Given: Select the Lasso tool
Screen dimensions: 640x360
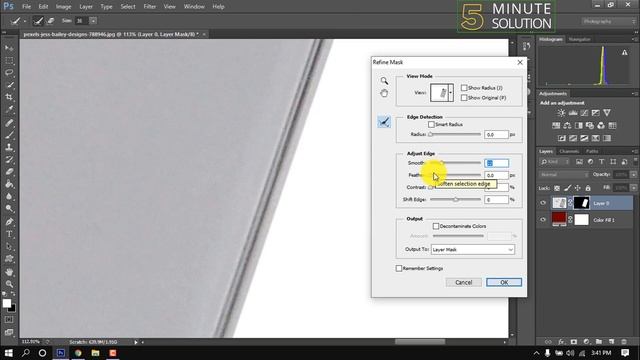Looking at the screenshot, I should pos(9,73).
